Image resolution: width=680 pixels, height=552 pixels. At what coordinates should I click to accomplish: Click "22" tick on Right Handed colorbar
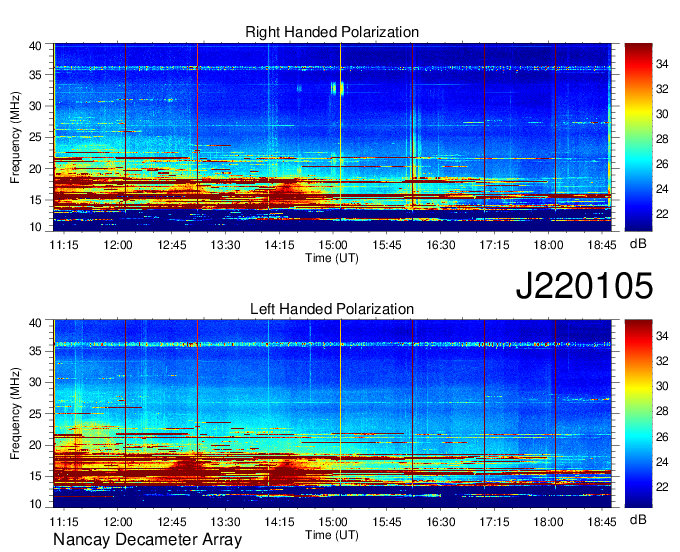pyautogui.click(x=662, y=214)
